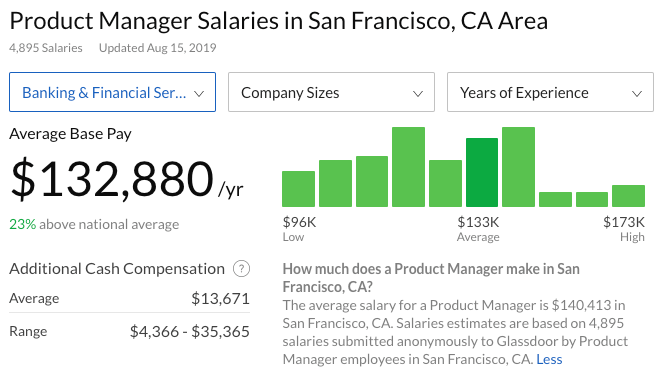660x377 pixels.
Task: Click the first histogram bar above $96K
Action: pyautogui.click(x=298, y=189)
